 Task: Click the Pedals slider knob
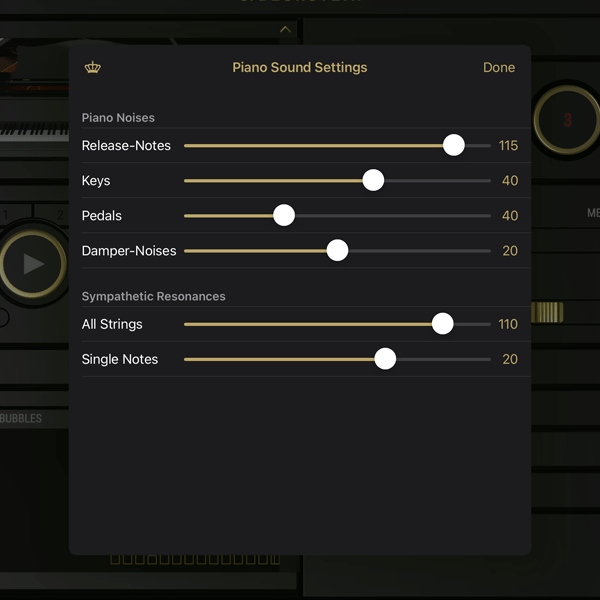(x=284, y=215)
